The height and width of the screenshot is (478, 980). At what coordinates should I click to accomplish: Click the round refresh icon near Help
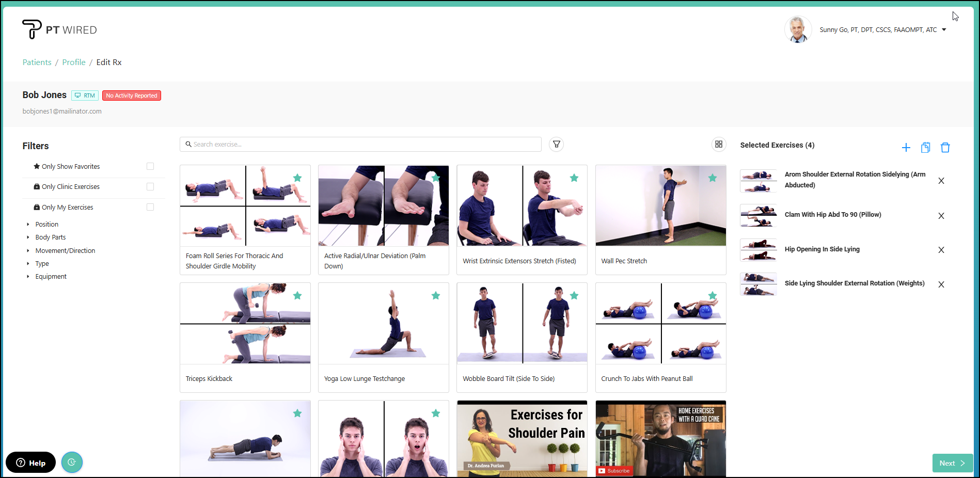(x=72, y=463)
